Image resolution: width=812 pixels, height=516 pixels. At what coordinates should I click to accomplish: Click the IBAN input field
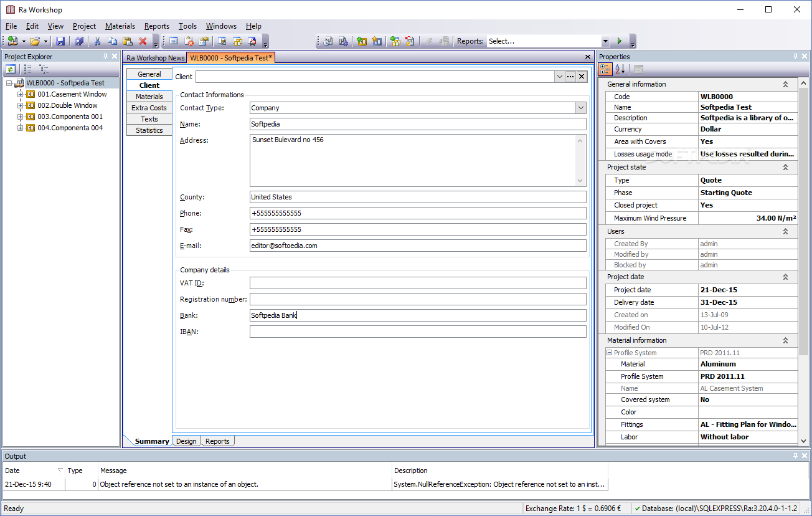[418, 332]
